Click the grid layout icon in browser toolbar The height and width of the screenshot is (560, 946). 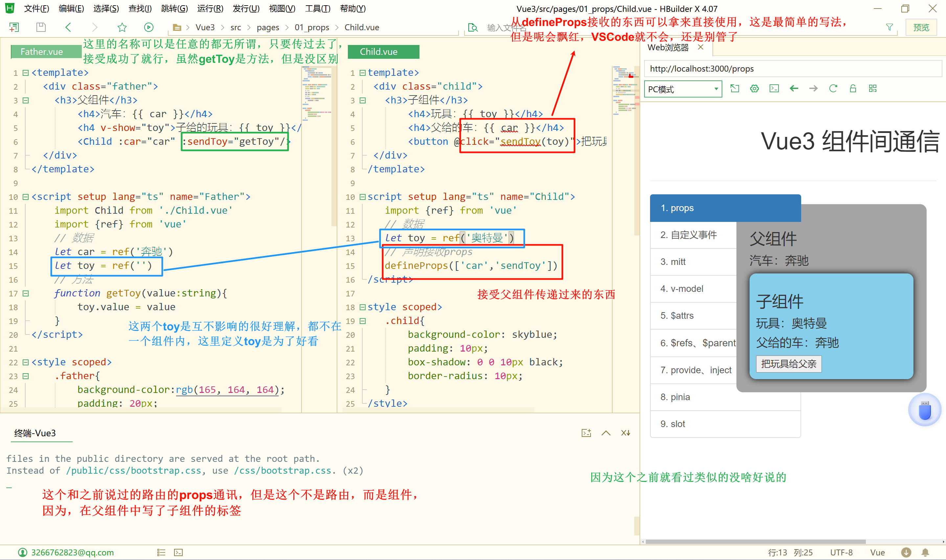872,89
